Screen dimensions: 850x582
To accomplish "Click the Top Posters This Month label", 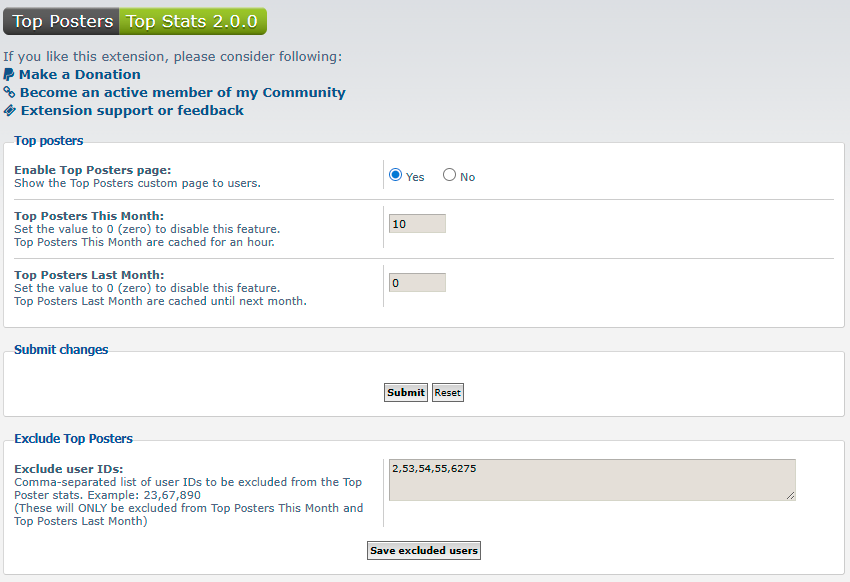I will pos(89,216).
